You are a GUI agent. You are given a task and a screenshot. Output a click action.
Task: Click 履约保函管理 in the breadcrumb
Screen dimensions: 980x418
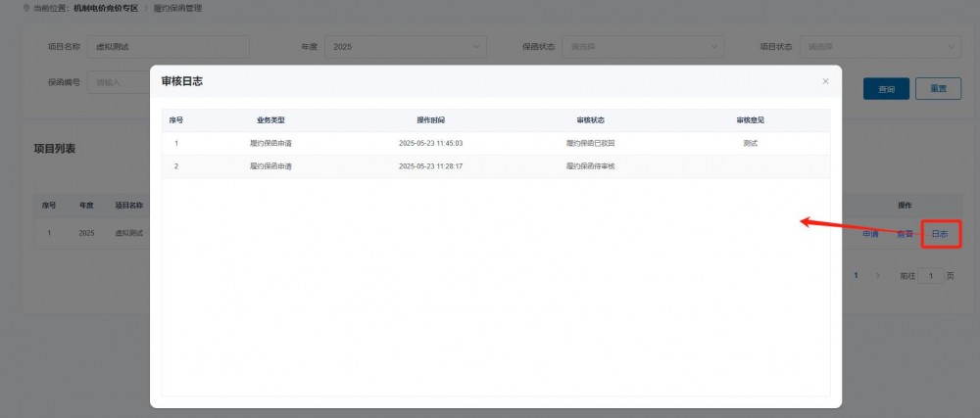180,8
